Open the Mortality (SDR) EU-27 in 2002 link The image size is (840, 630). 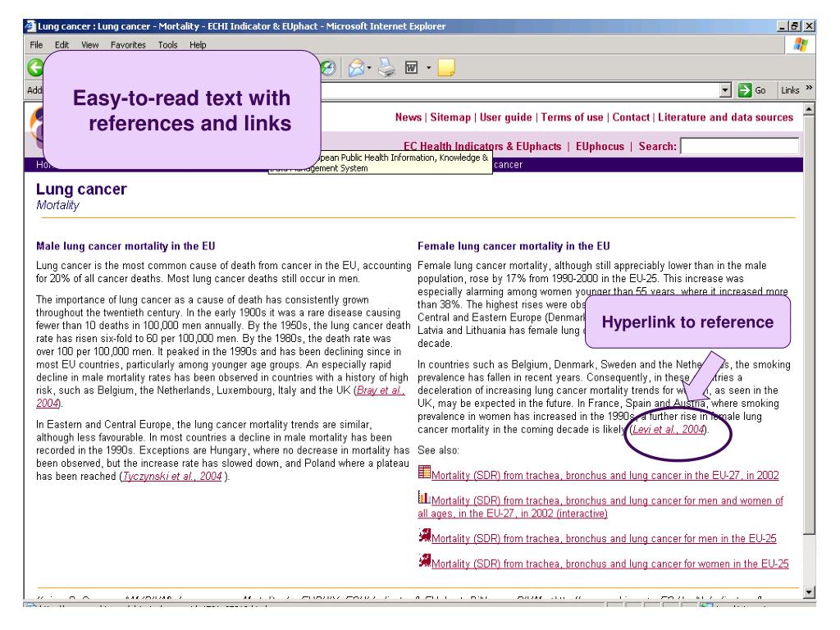pyautogui.click(x=605, y=475)
